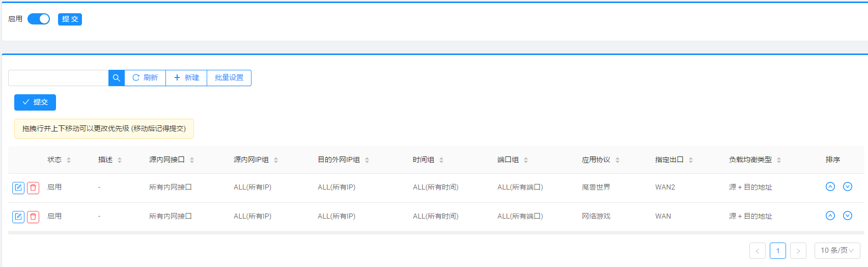The width and height of the screenshot is (868, 267).
Task: Delete the 魔兽世界 rule row
Action: point(33,188)
